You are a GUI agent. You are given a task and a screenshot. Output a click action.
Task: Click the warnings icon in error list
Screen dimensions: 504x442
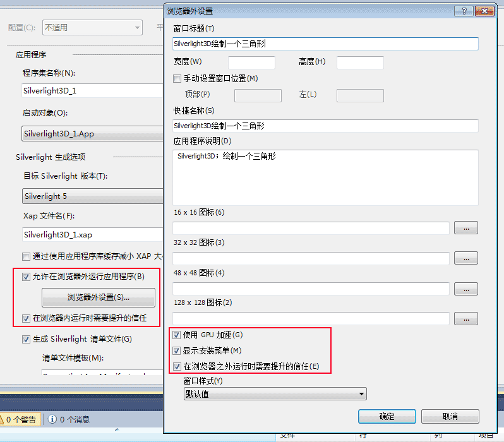4,419
